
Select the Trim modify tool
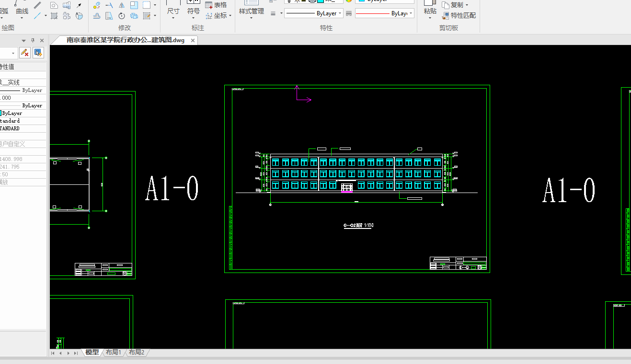click(109, 5)
